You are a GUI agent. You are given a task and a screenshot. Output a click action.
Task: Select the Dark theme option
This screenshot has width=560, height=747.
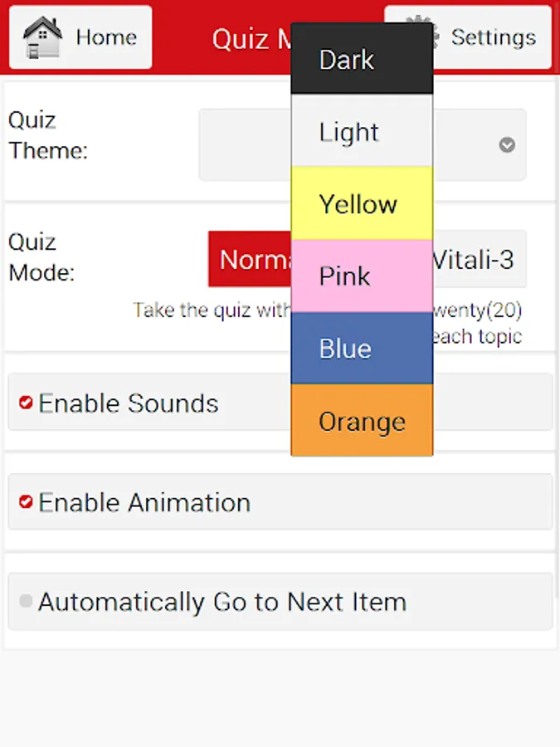click(x=362, y=60)
